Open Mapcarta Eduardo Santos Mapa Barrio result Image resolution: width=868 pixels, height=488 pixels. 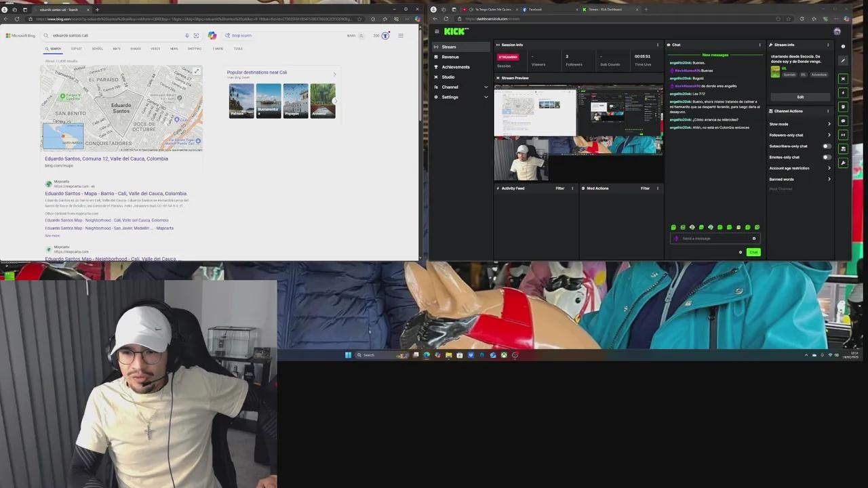pyautogui.click(x=115, y=193)
